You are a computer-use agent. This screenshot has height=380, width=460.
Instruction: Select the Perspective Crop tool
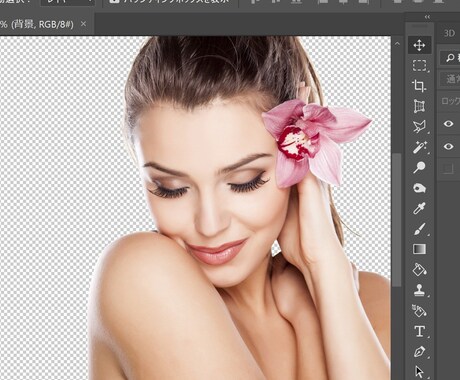419,106
